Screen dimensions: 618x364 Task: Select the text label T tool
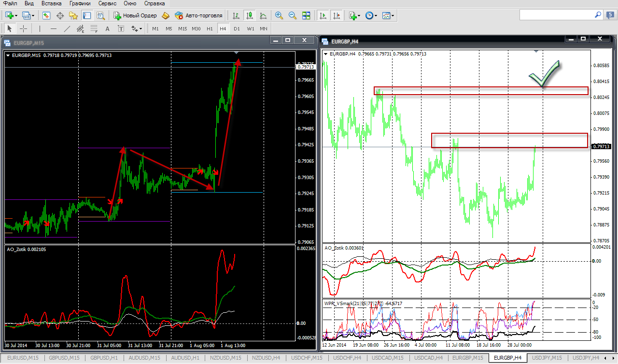(121, 28)
